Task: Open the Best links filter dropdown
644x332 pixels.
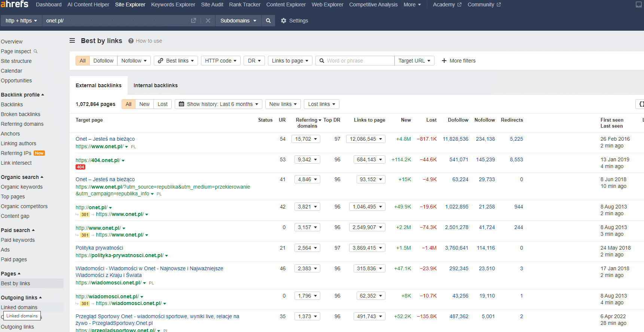Action: click(176, 61)
